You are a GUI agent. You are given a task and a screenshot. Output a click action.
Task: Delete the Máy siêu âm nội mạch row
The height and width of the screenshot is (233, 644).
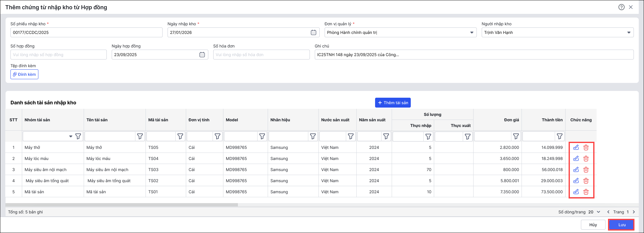pyautogui.click(x=586, y=170)
